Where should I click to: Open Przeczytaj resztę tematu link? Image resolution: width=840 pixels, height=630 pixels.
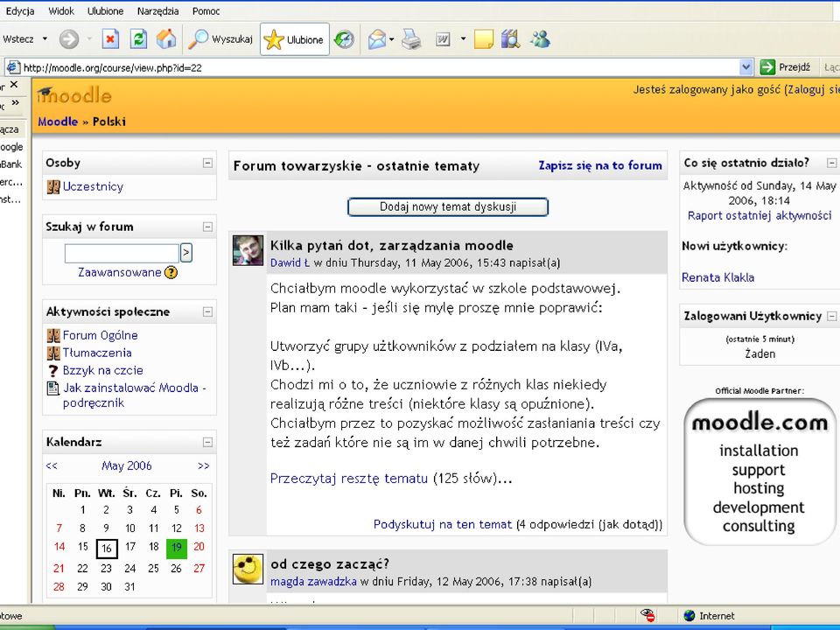click(349, 478)
